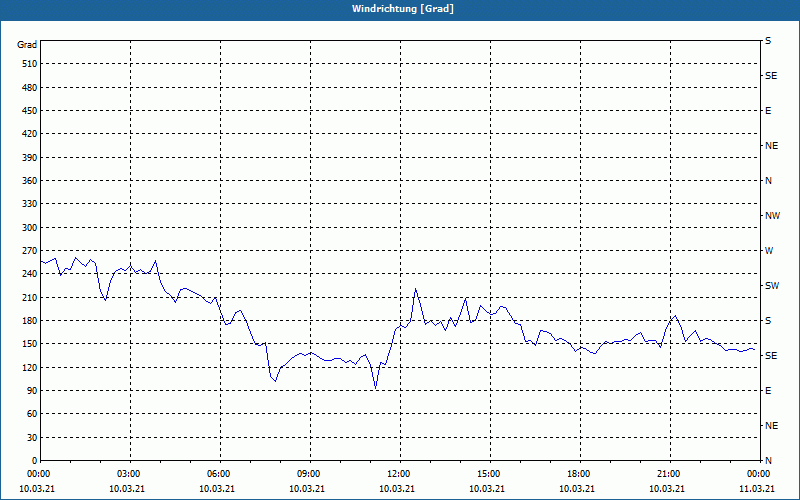
Task: Click the 10.03.21 date under 12:00
Action: click(x=397, y=488)
